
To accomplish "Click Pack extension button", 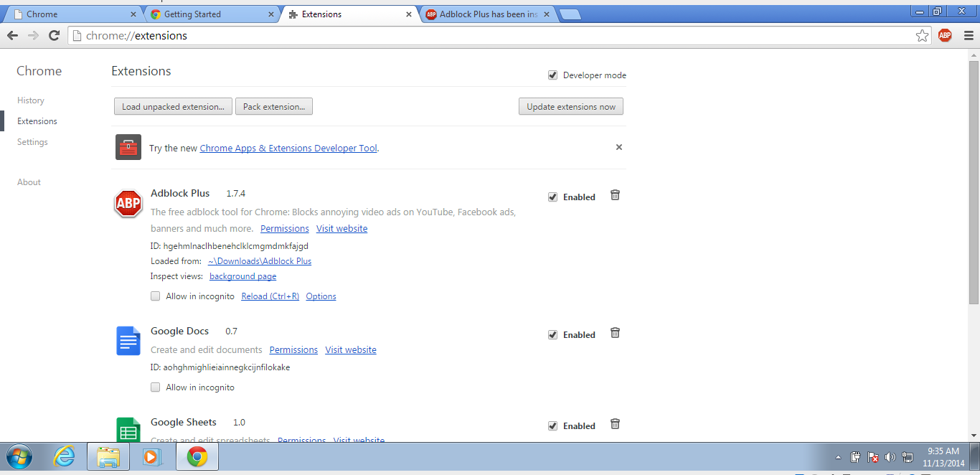I will pyautogui.click(x=274, y=106).
